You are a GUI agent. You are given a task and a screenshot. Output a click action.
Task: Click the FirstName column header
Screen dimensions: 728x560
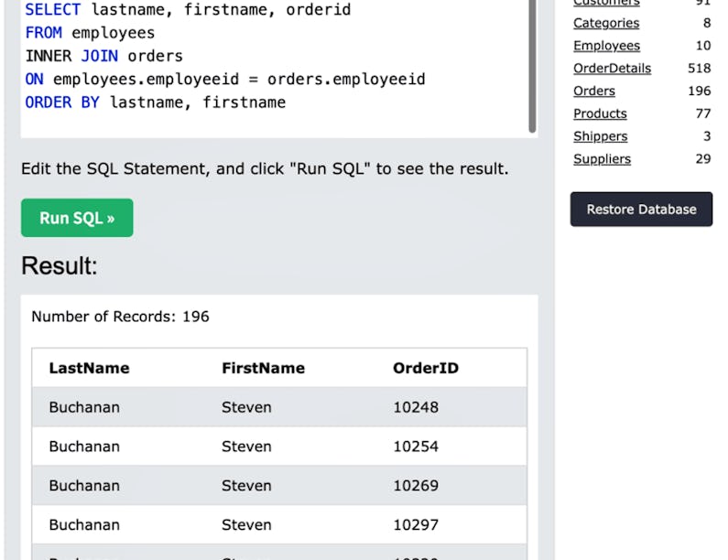[263, 368]
